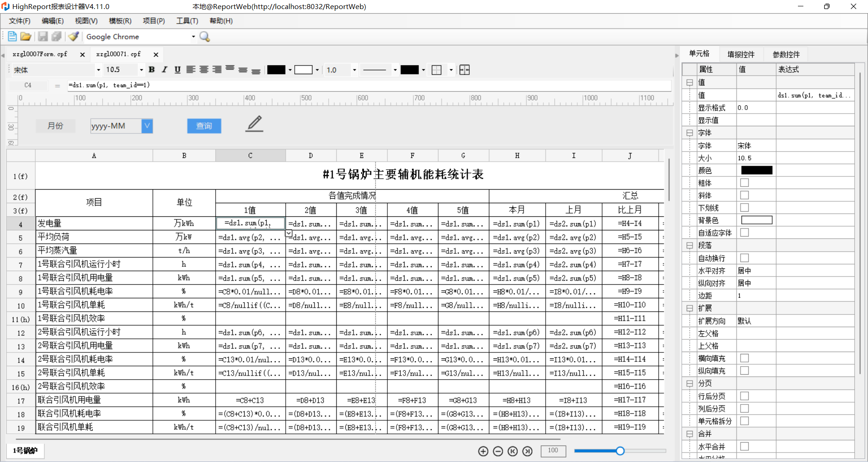Open the font name 宋体 dropdown
Viewport: 868px width, 462px height.
[98, 70]
